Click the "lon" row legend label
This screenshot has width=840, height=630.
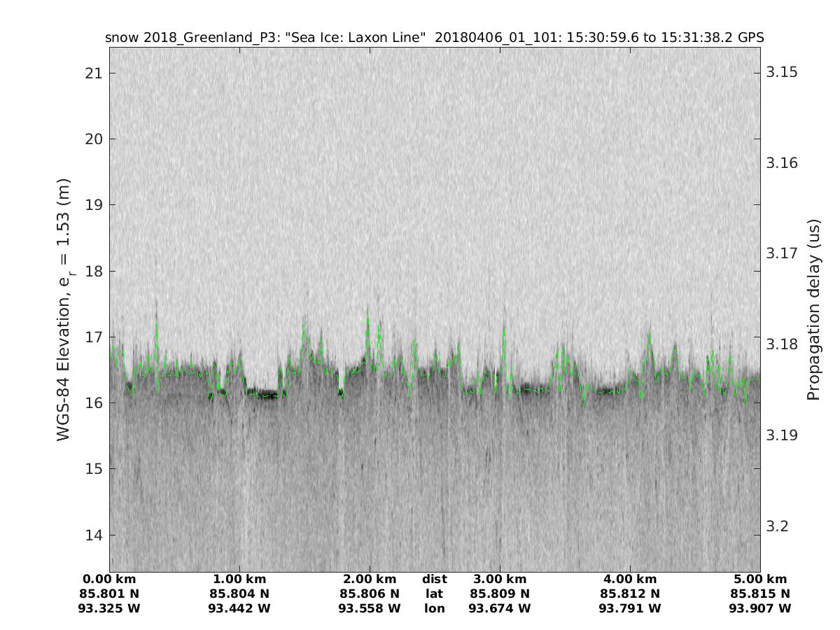pyautogui.click(x=435, y=609)
